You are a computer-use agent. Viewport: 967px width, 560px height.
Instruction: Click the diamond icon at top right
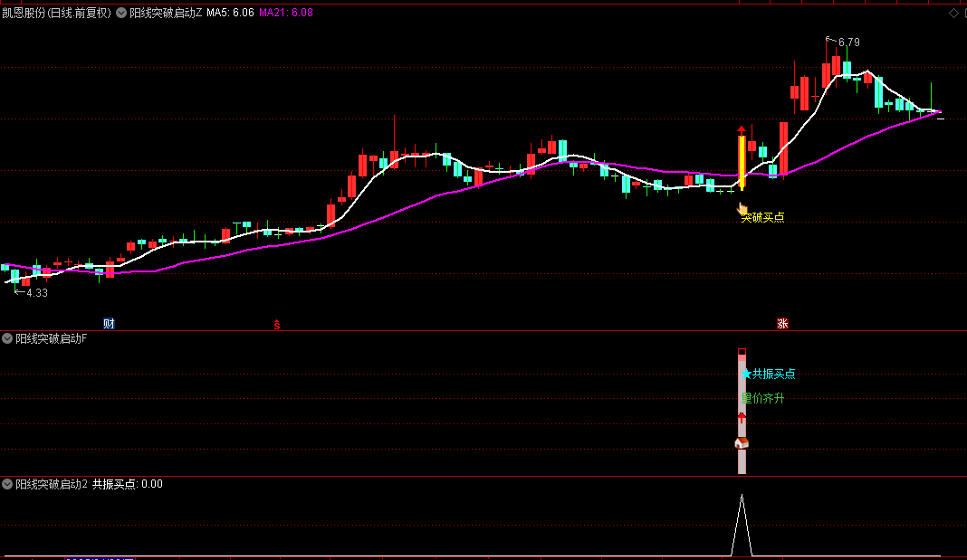coord(953,13)
